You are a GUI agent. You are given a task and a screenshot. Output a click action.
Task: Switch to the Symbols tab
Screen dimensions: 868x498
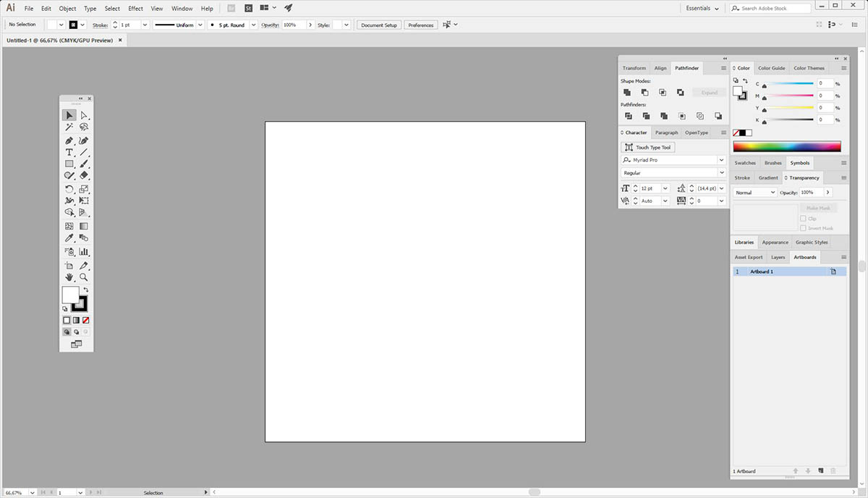799,163
